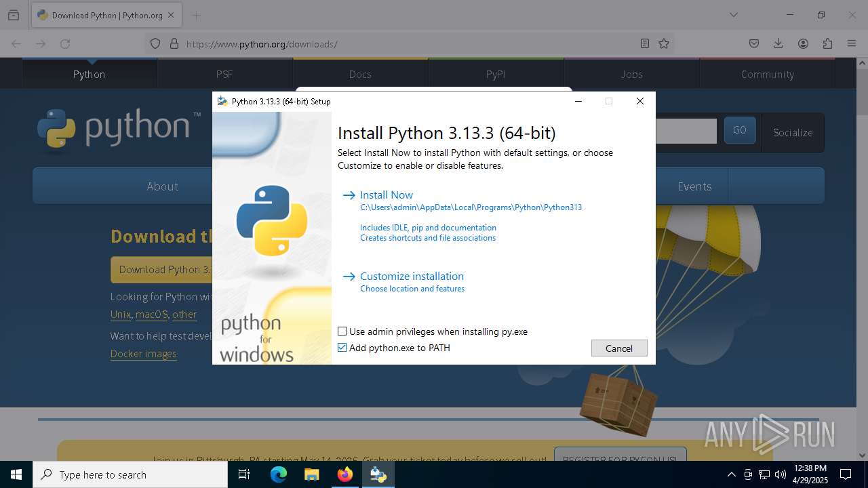This screenshot has height=488, width=868.
Task: Follow the other platforms link
Action: pos(184,314)
